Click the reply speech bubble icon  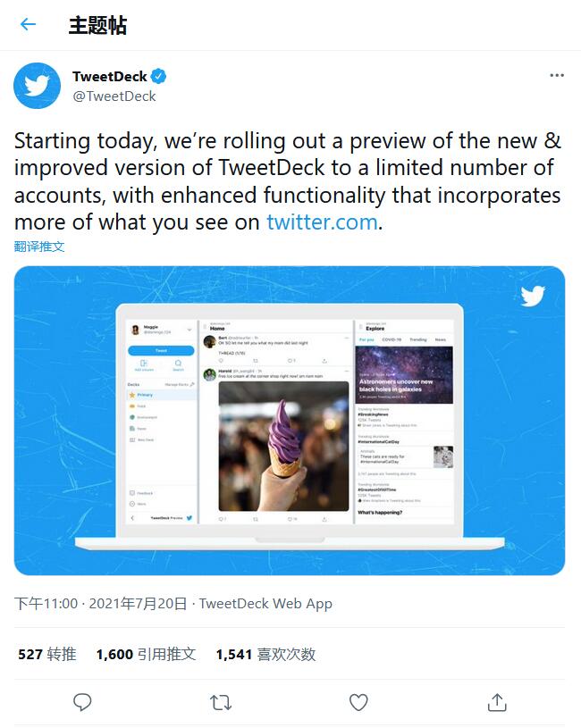[82, 702]
